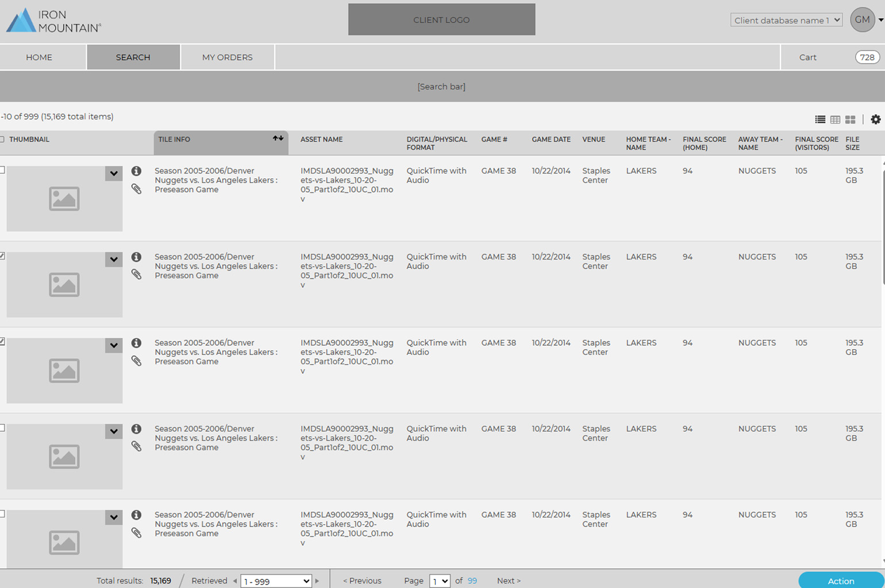This screenshot has height=588, width=885.
Task: Open the Retrieved range 1 - 999 dropdown
Action: pyautogui.click(x=276, y=581)
